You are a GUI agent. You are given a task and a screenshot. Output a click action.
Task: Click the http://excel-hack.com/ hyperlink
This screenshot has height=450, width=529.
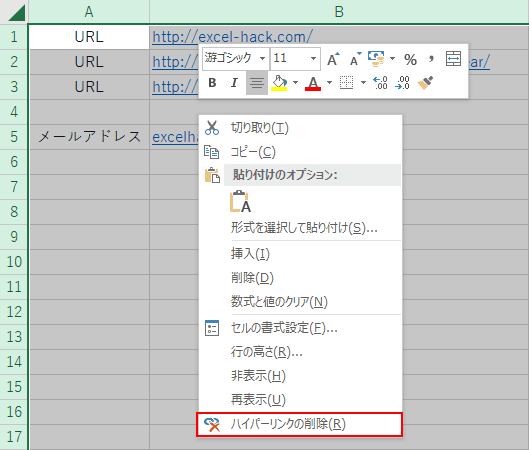[x=232, y=37]
